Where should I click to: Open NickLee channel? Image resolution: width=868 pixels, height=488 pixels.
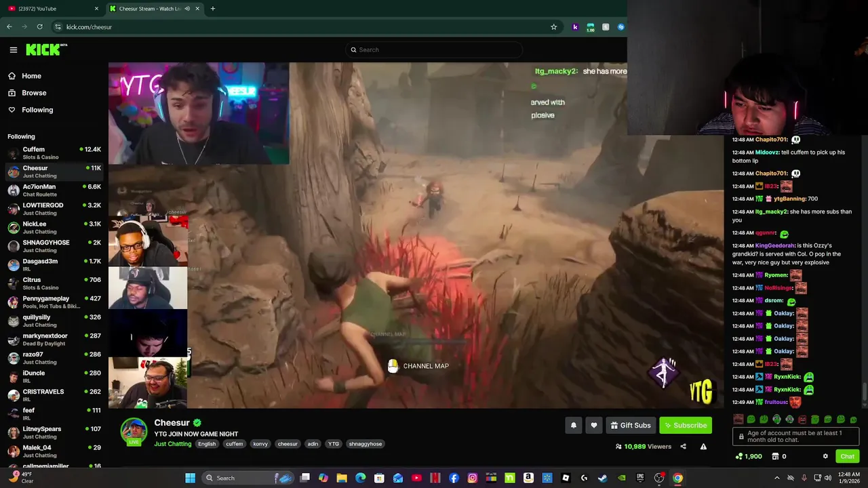[54, 228]
